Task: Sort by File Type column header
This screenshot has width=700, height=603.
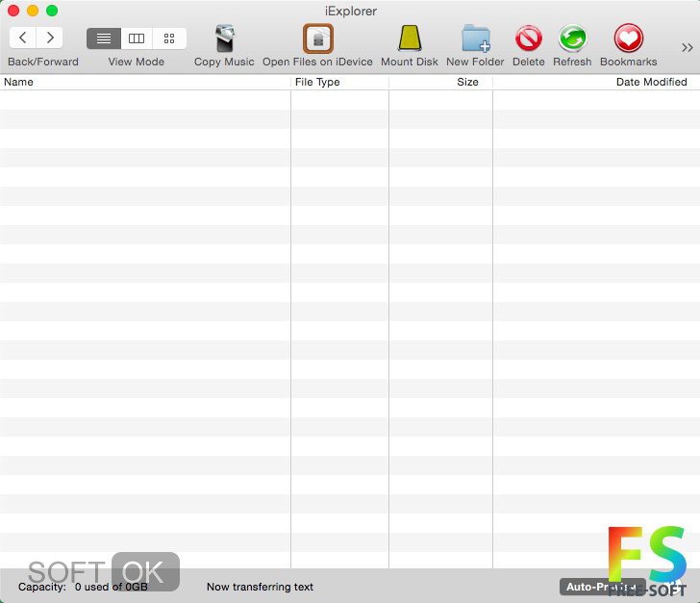Action: [x=339, y=82]
